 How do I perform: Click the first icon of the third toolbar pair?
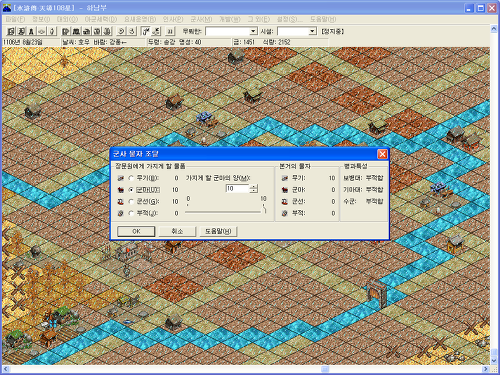tap(121, 31)
